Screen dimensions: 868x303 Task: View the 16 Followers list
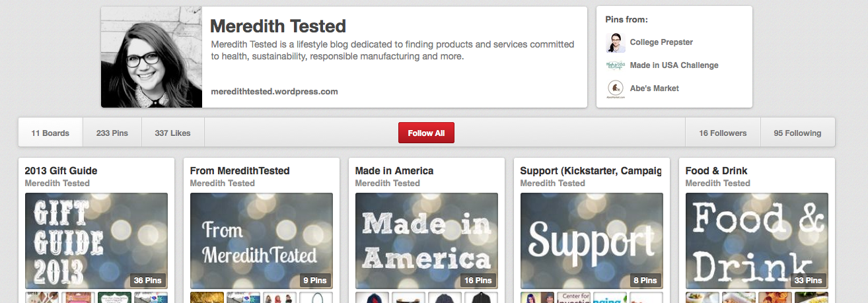(723, 133)
